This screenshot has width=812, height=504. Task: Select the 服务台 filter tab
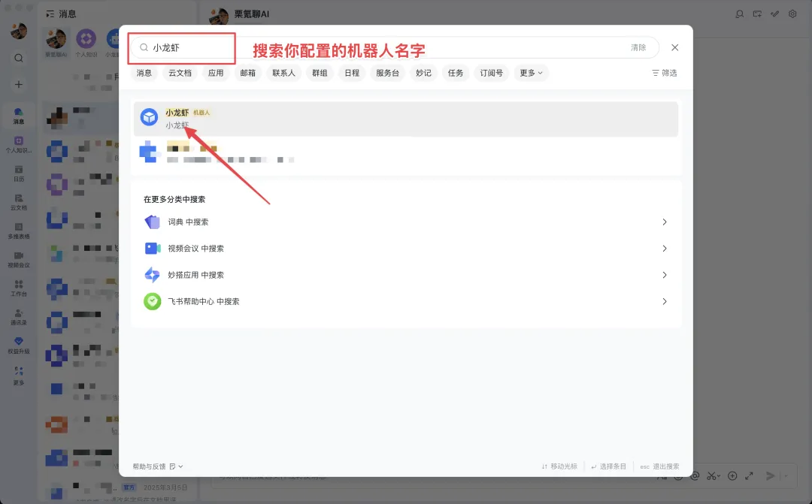pyautogui.click(x=387, y=73)
